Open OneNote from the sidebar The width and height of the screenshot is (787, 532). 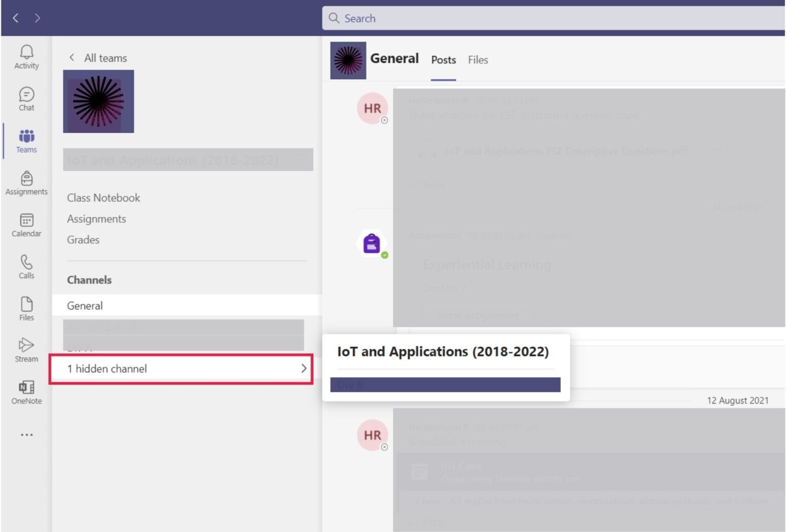pyautogui.click(x=26, y=392)
